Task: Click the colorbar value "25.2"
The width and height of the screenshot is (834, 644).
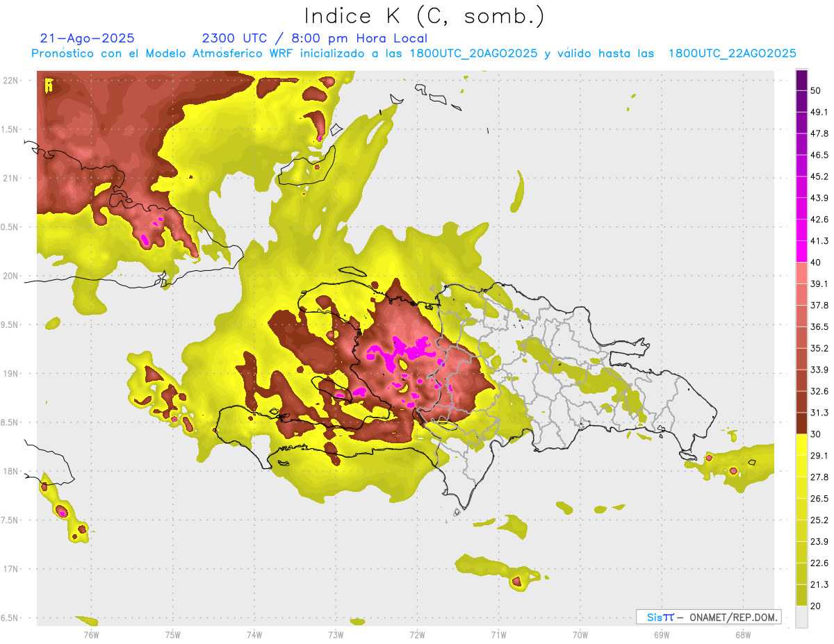Action: tap(819, 520)
